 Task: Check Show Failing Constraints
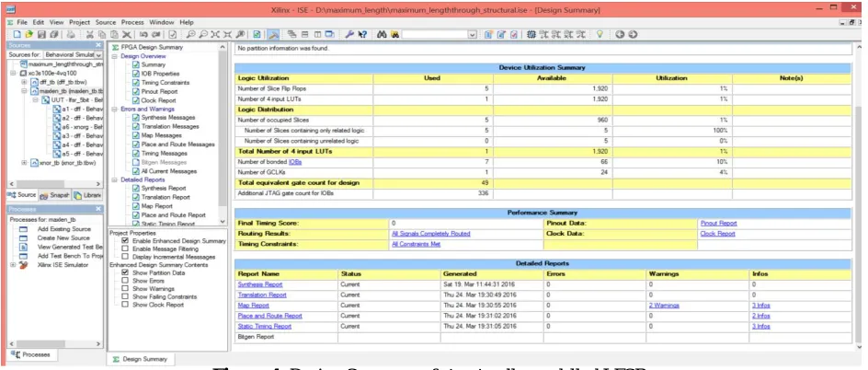point(124,297)
